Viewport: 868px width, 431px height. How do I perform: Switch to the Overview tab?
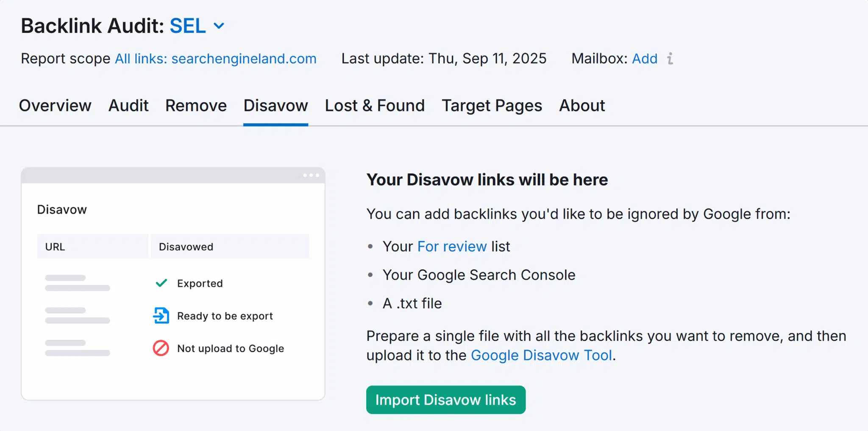coord(55,106)
